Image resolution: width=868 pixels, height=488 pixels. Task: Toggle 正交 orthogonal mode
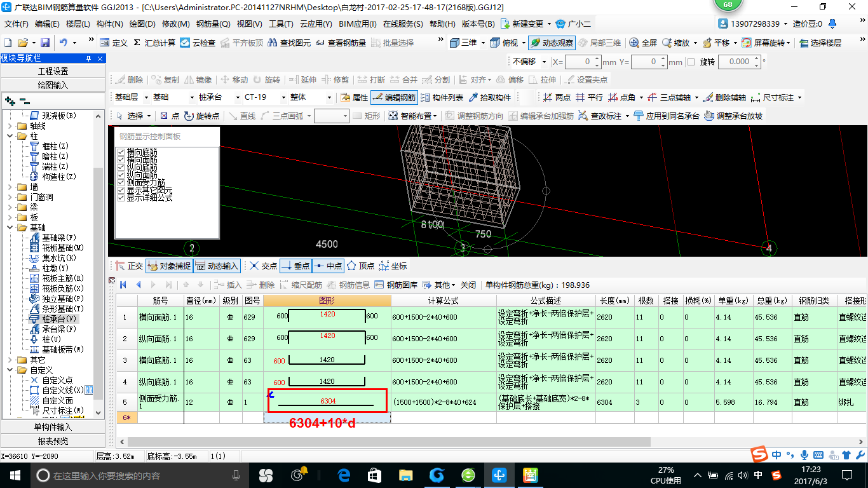pos(129,266)
